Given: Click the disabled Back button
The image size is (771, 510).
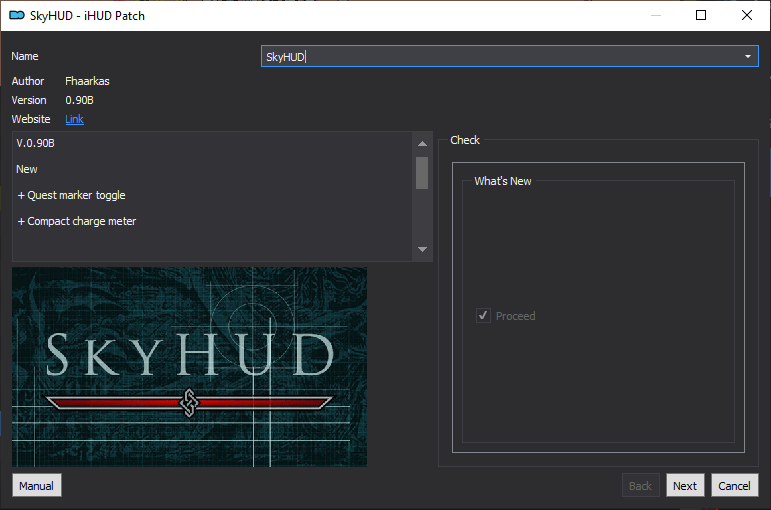Looking at the screenshot, I should tap(640, 485).
